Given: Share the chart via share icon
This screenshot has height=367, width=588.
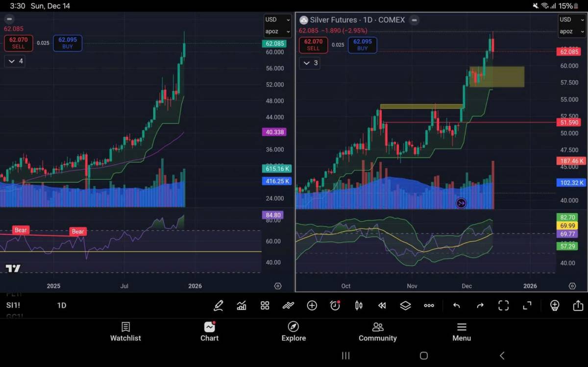Looking at the screenshot, I should [578, 306].
